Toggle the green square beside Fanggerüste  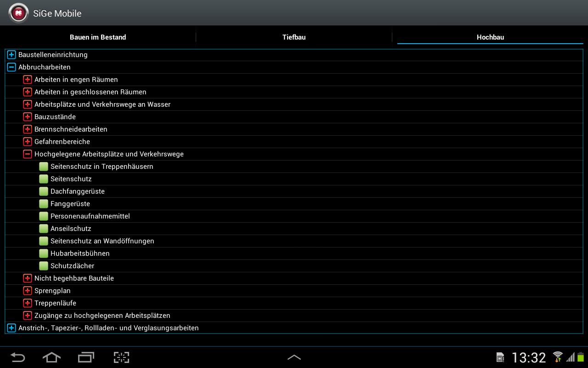[44, 204]
